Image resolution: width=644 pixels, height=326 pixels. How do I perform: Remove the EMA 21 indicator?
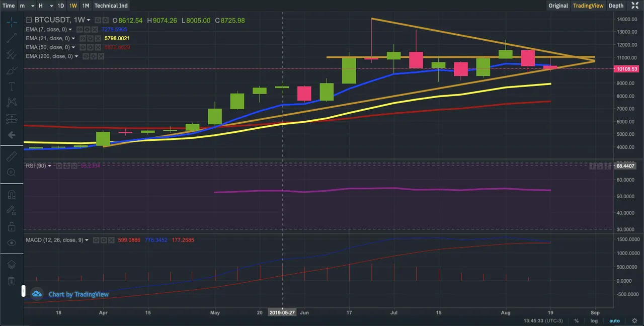pyautogui.click(x=98, y=38)
